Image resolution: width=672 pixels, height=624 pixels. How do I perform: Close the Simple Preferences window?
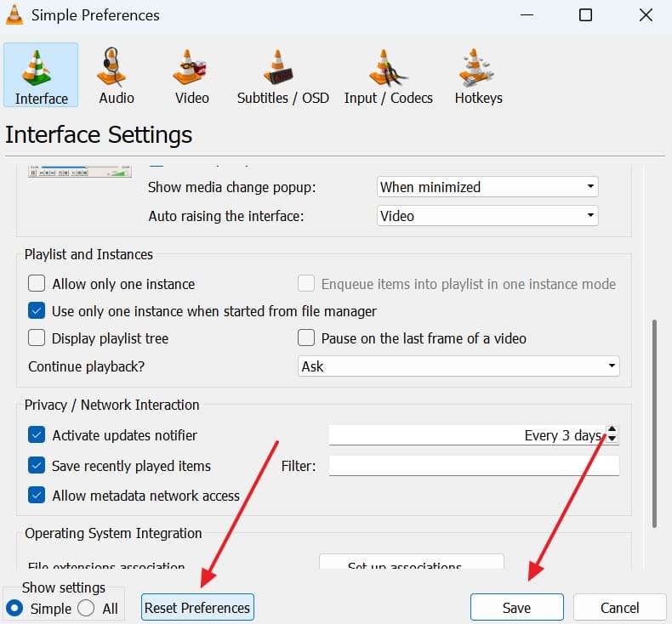(x=646, y=15)
